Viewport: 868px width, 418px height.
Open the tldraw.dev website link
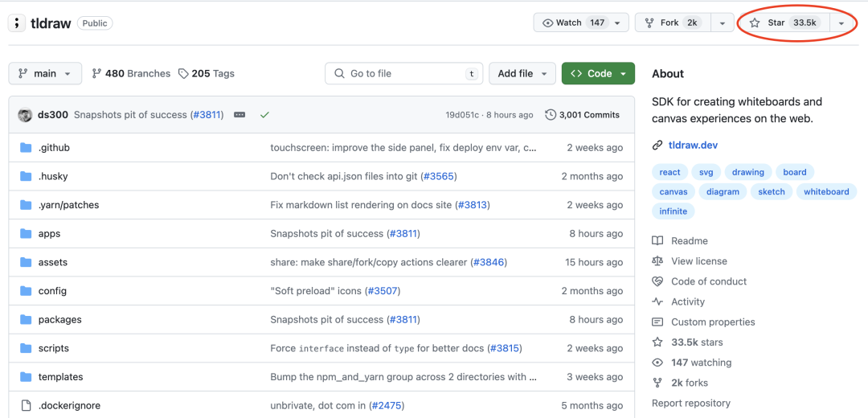pyautogui.click(x=693, y=145)
